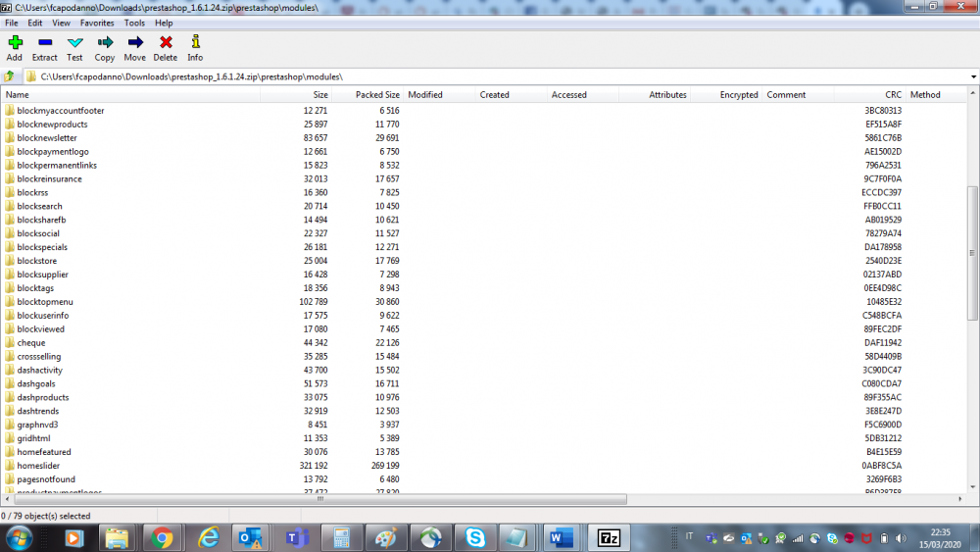Click the vertical scrollbar thumb
The width and height of the screenshot is (980, 552).
(972, 253)
